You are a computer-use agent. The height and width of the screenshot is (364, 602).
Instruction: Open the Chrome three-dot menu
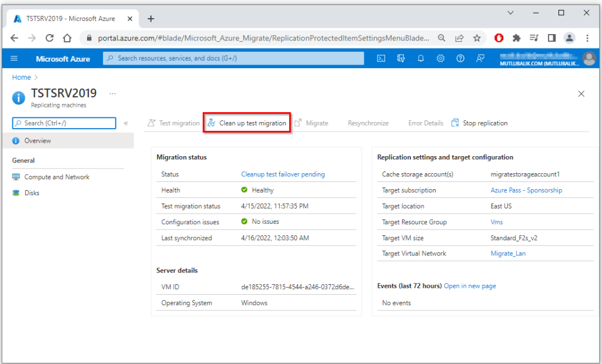(587, 38)
